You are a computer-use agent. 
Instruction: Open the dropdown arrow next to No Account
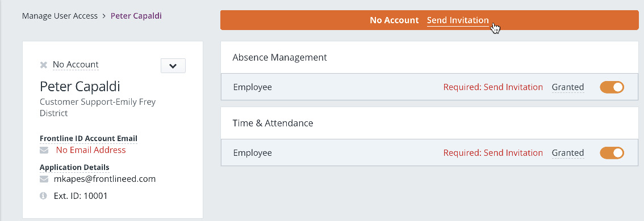pyautogui.click(x=173, y=66)
